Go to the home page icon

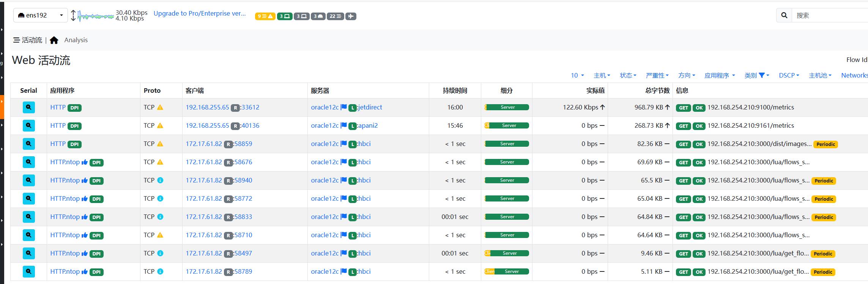coord(54,40)
